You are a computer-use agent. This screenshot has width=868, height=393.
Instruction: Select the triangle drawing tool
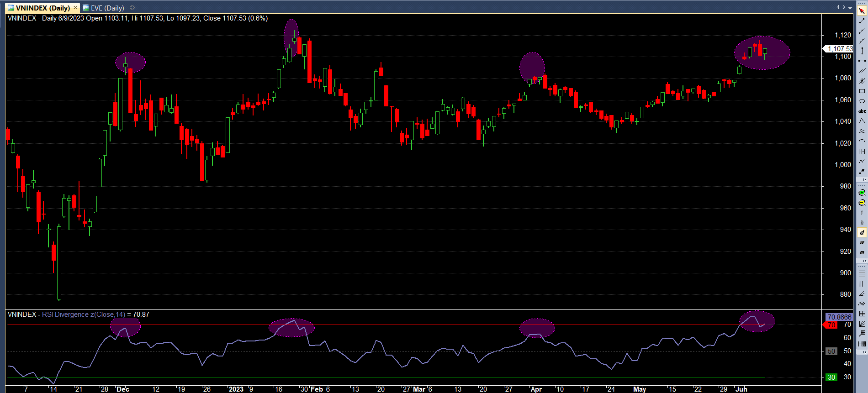click(x=862, y=121)
